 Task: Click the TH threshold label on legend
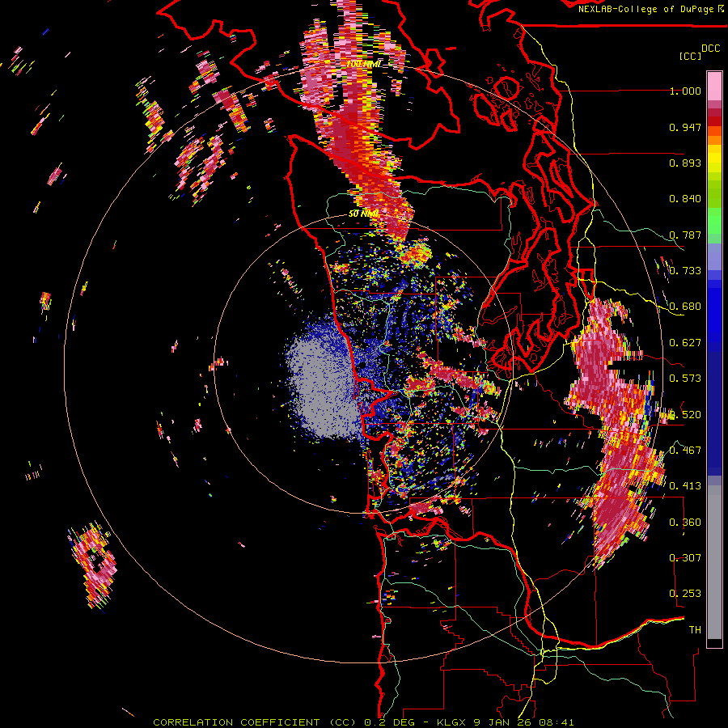coord(695,630)
